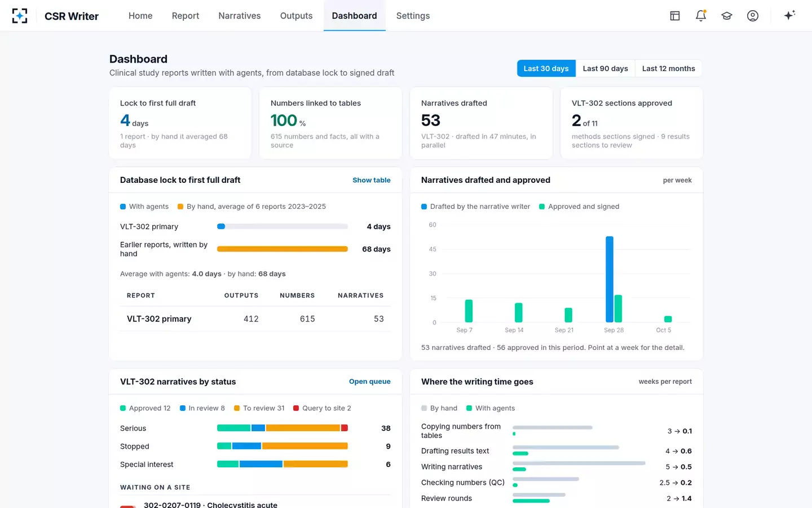The image size is (812, 508).
Task: Go to the Home tab
Action: click(140, 16)
